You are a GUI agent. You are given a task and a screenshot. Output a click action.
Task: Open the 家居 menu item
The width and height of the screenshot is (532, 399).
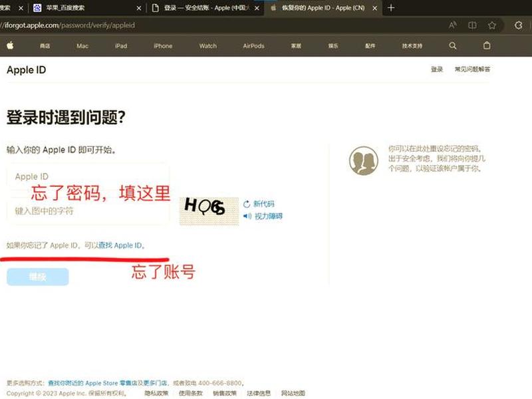[x=296, y=46]
